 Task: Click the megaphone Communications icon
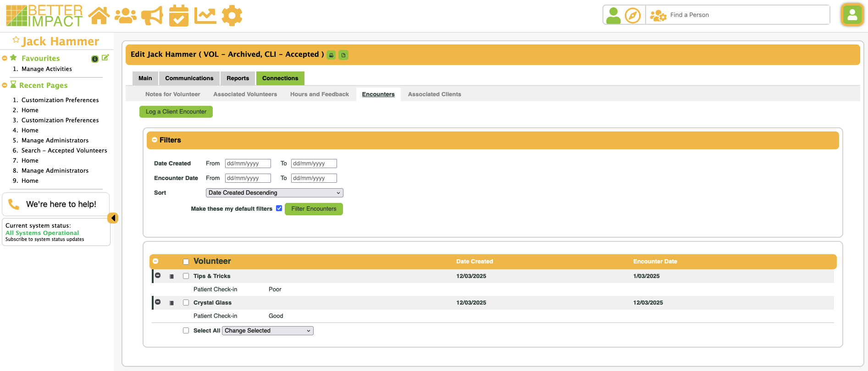(x=152, y=16)
